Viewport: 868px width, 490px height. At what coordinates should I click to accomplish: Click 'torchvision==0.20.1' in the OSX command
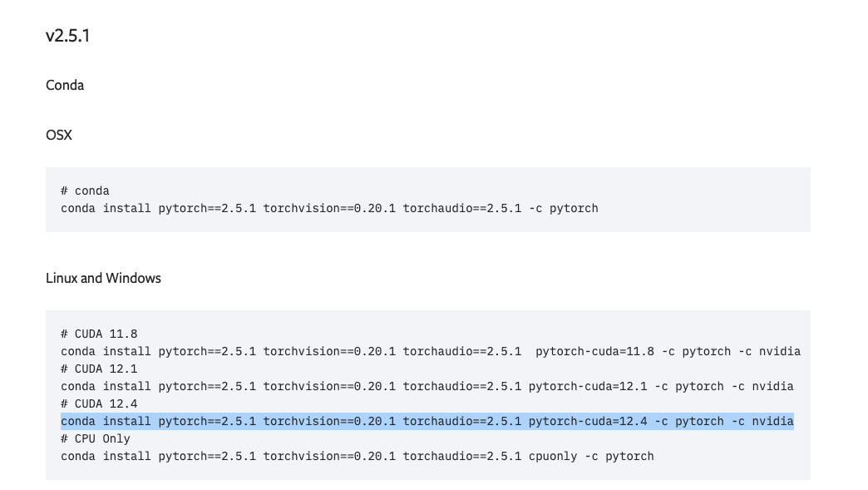click(329, 209)
